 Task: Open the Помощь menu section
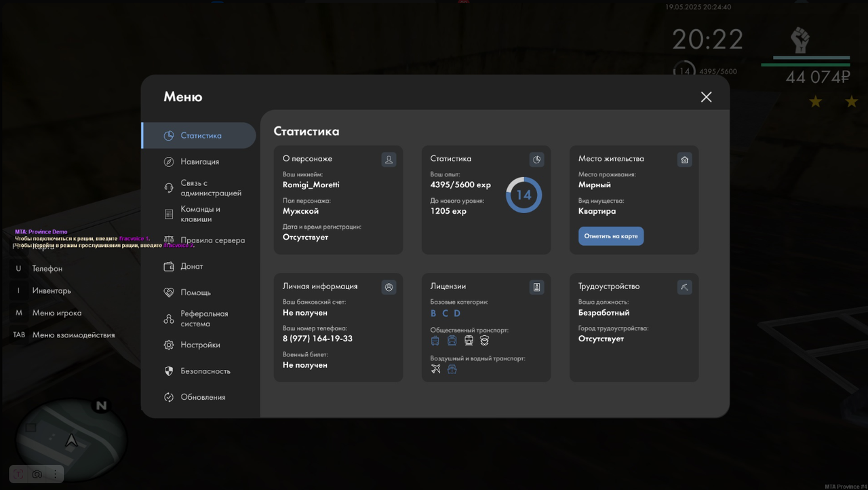199,293
